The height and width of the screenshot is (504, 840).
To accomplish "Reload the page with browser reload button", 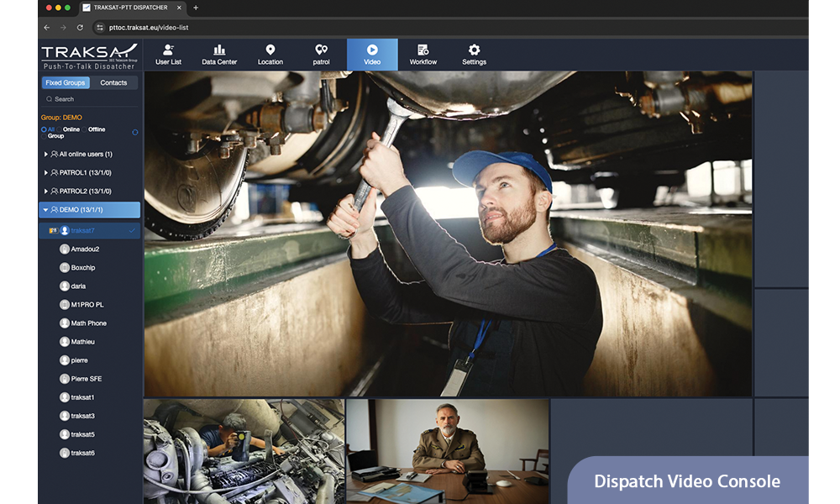I will tap(80, 27).
